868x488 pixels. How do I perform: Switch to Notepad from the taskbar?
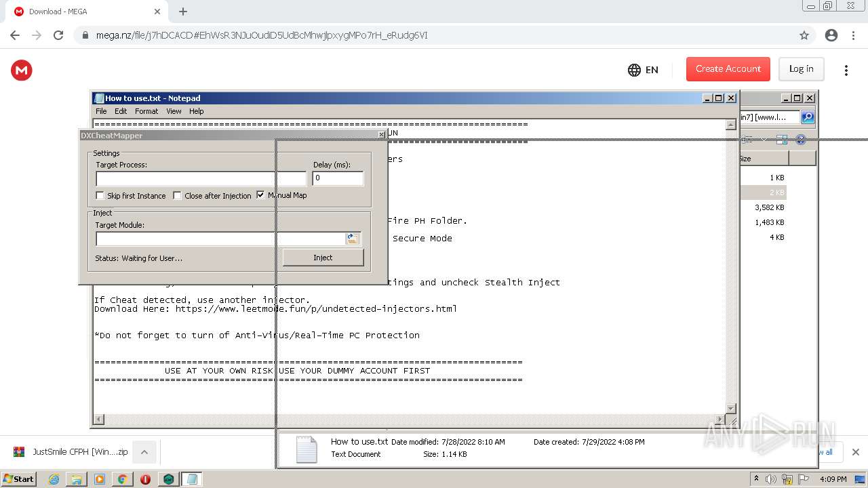pyautogui.click(x=191, y=479)
